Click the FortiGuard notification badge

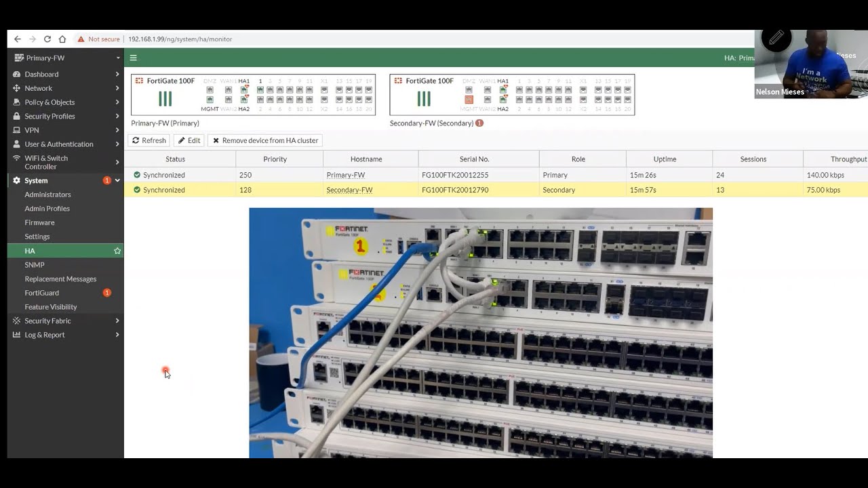107,293
